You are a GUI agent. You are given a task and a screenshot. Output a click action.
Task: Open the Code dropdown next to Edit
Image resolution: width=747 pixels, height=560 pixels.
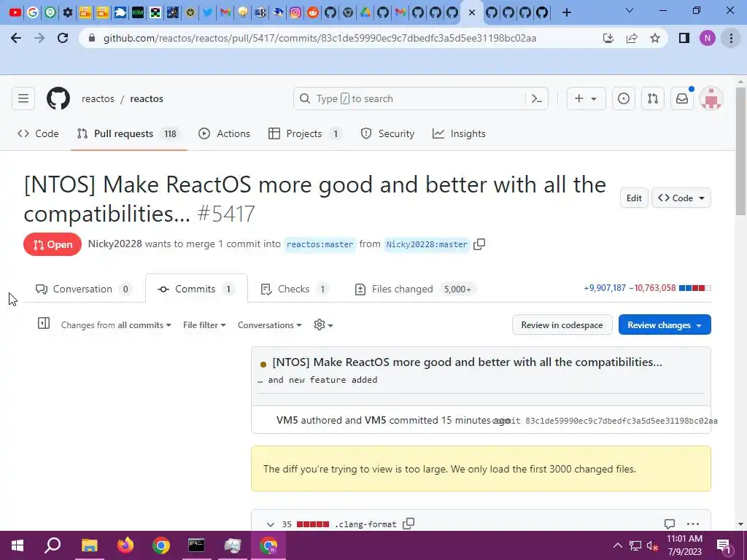pos(681,198)
